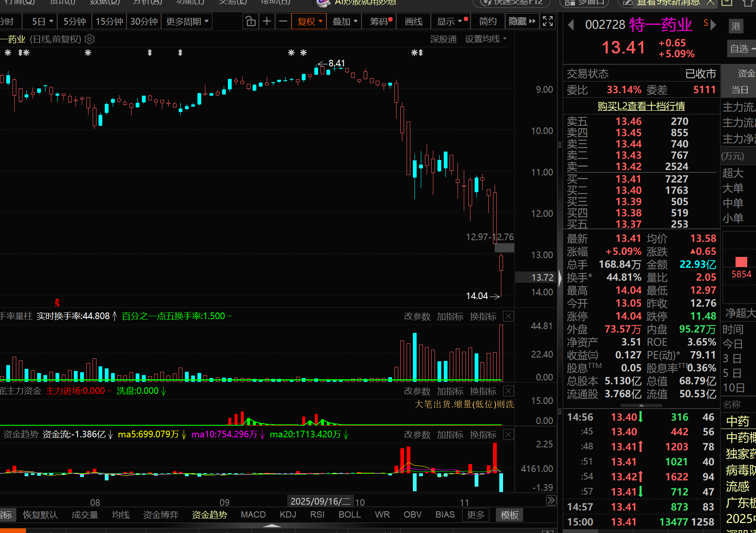Switch to 30分钟 chart period
This screenshot has width=756, height=533.
point(144,21)
